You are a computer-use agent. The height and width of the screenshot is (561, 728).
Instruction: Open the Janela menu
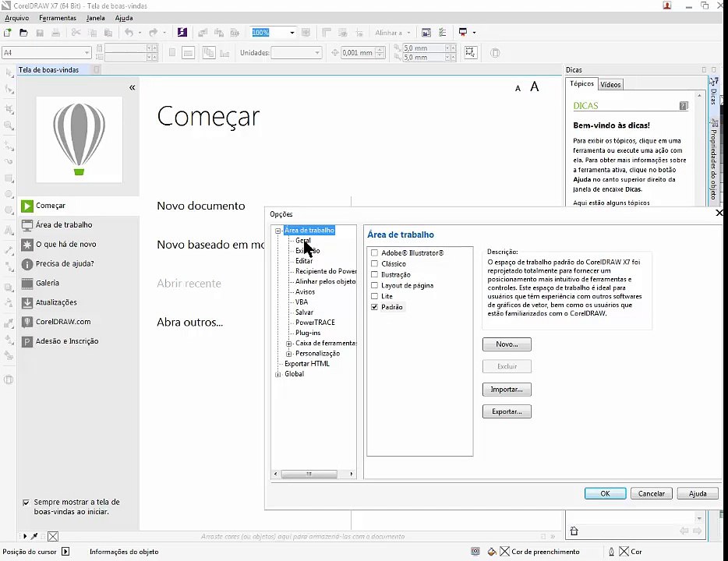coord(95,18)
